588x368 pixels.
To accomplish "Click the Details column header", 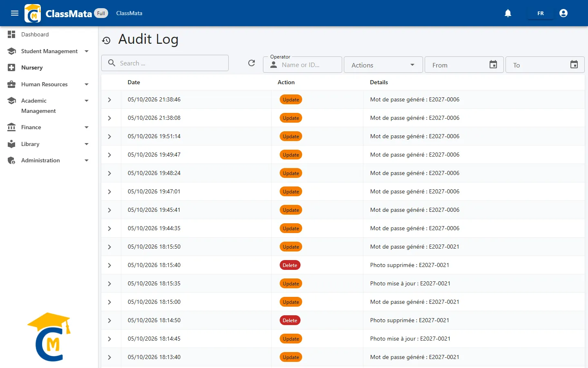I will point(379,82).
